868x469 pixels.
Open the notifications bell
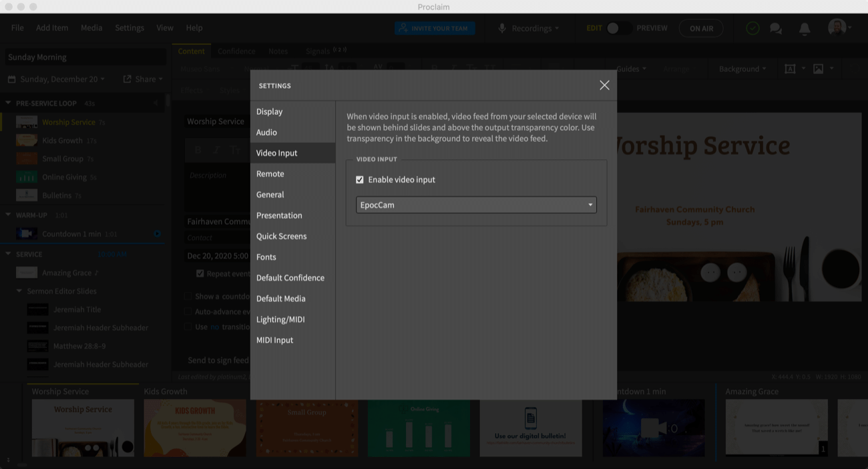pyautogui.click(x=805, y=29)
